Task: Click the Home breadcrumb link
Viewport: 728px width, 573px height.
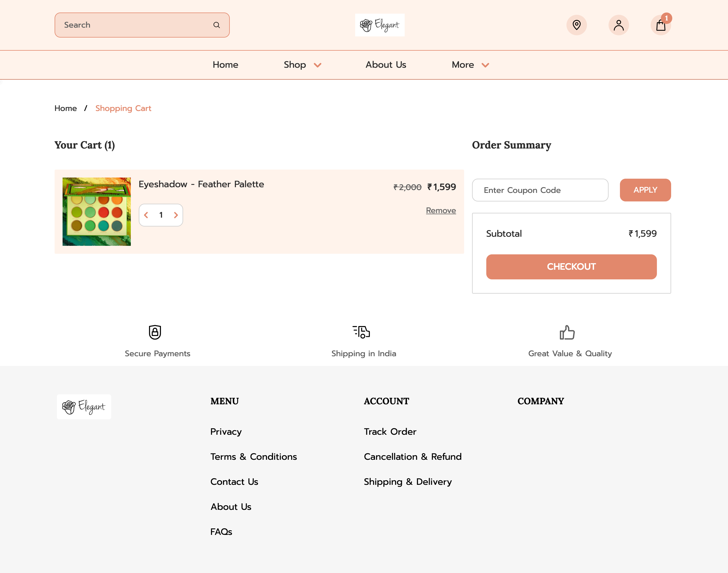Action: [x=66, y=108]
